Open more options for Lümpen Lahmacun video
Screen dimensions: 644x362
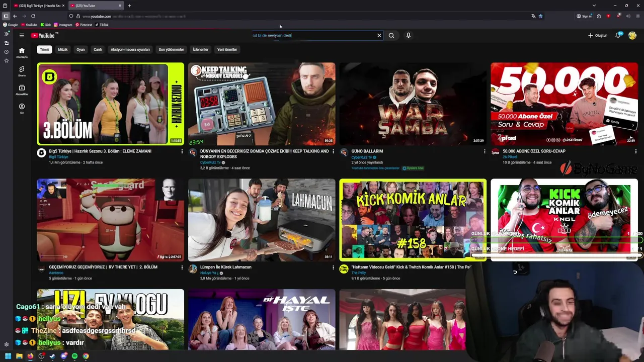point(333,267)
